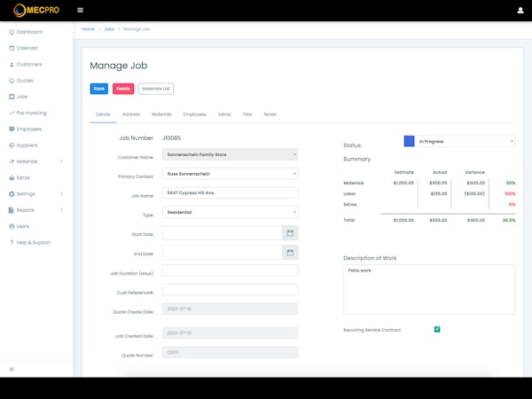Click the blue status color swatch
Viewport: 532px width, 399px height.
pos(409,141)
